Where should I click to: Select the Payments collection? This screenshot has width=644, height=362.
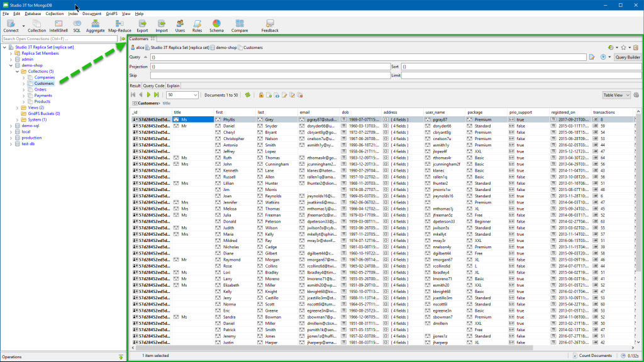click(43, 96)
